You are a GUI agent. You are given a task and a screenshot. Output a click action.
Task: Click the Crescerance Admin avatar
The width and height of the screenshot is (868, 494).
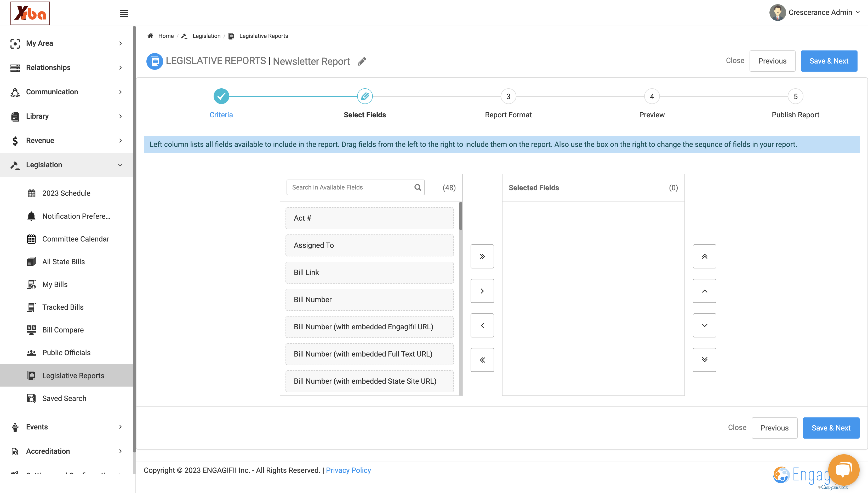click(x=777, y=13)
